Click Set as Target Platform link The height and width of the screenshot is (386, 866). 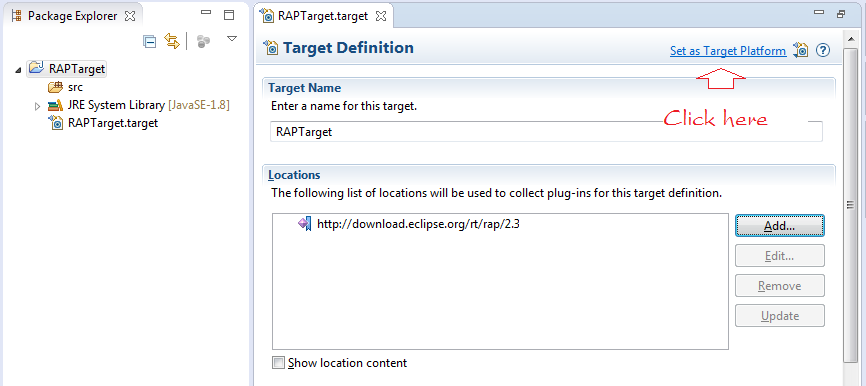(728, 51)
